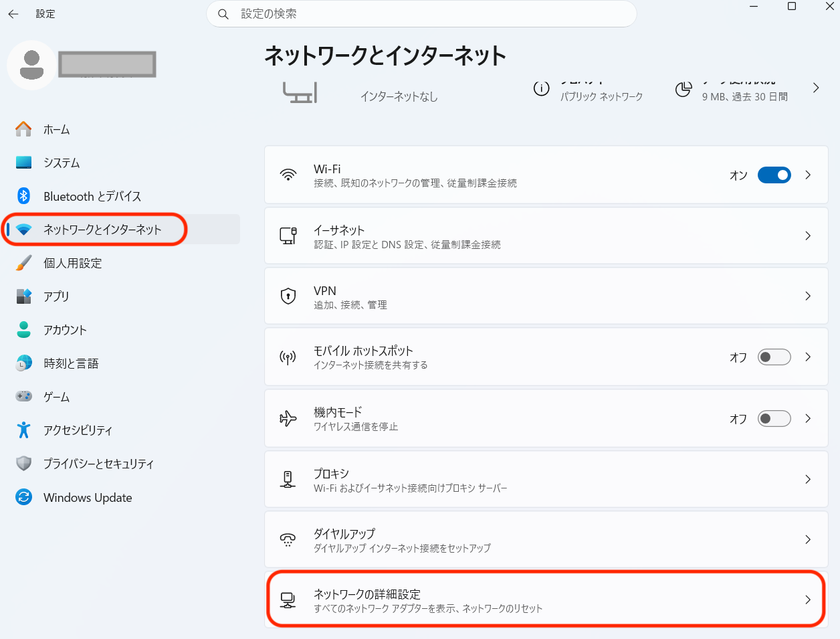Open the ネットワークの詳細設定 row chevron
This screenshot has width=840, height=639.
tap(808, 600)
